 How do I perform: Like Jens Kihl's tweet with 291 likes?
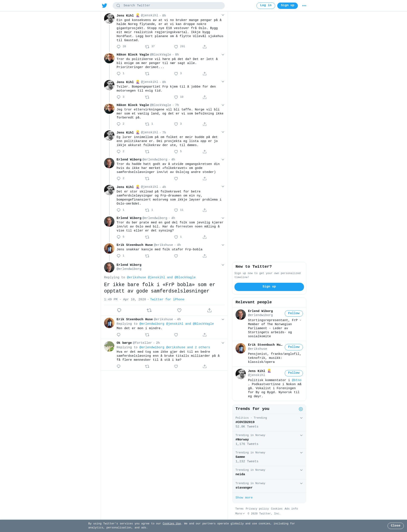176,47
